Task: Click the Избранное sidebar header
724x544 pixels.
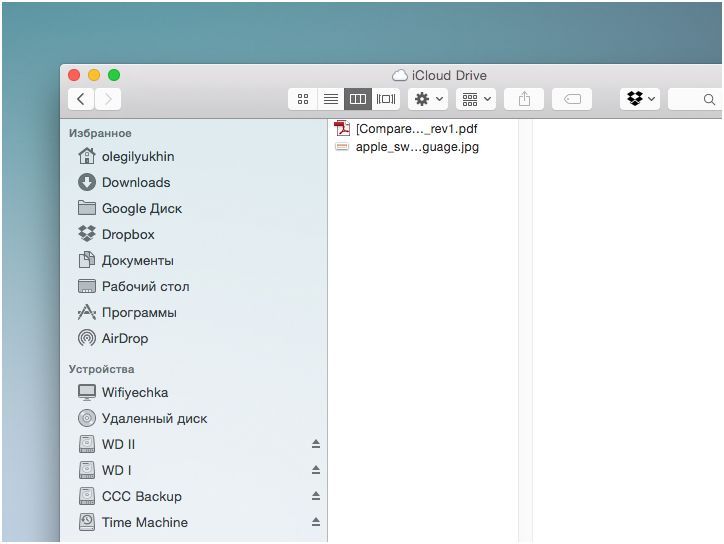Action: 100,133
